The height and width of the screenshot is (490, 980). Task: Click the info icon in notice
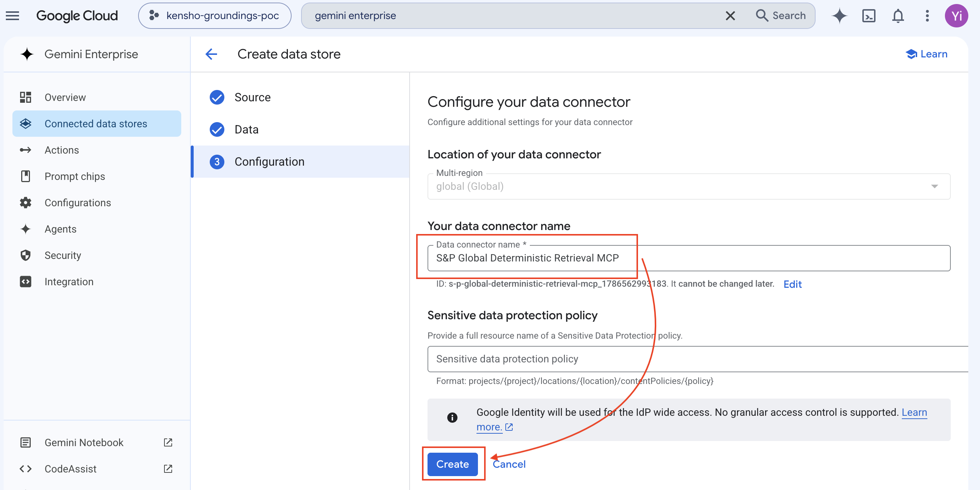[452, 417]
